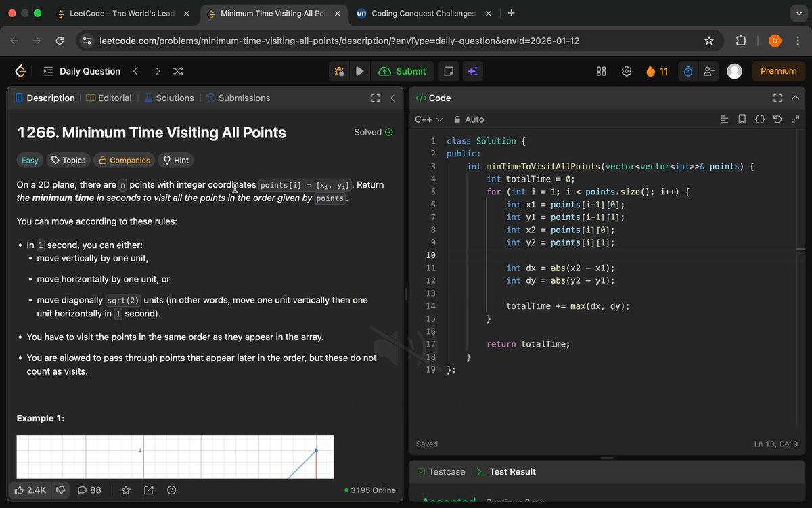Expand the Companies tag
812x508 pixels.
[x=125, y=161]
